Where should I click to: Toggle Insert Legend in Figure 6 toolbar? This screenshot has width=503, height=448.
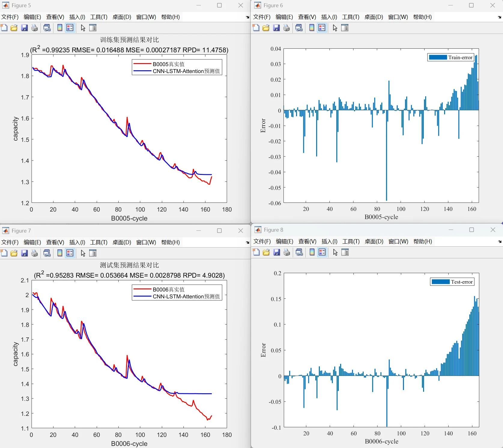pyautogui.click(x=322, y=28)
